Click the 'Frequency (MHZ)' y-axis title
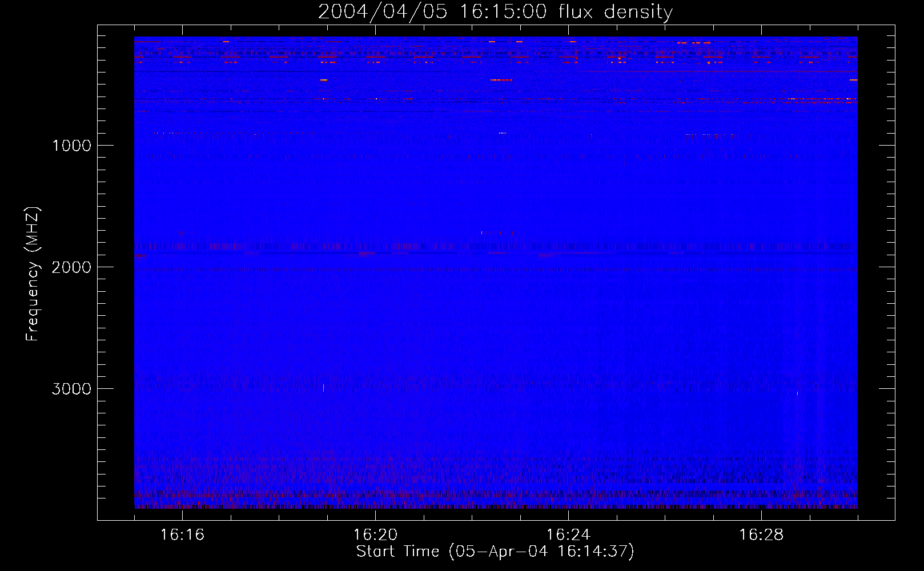Viewport: 924px width, 571px height. (33, 274)
